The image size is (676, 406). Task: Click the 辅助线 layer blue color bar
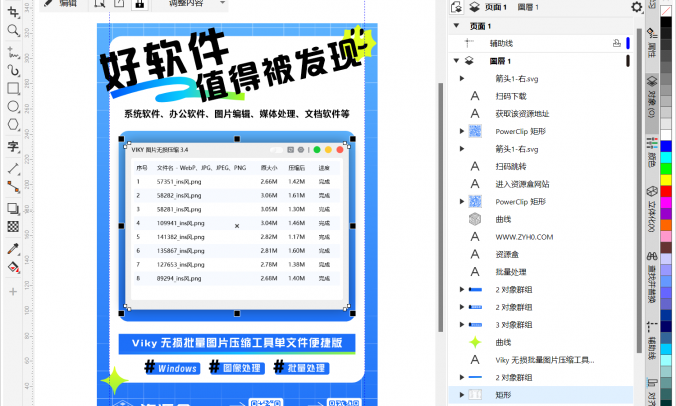pos(628,43)
